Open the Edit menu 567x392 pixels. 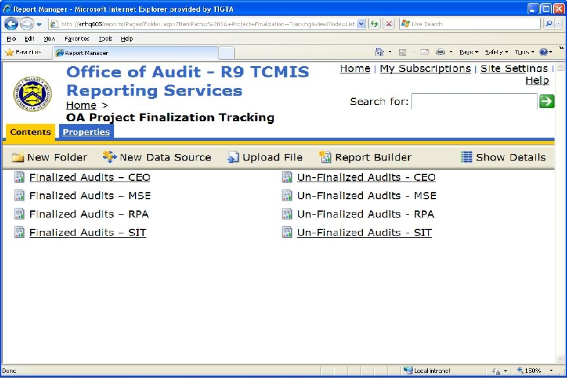(x=30, y=39)
